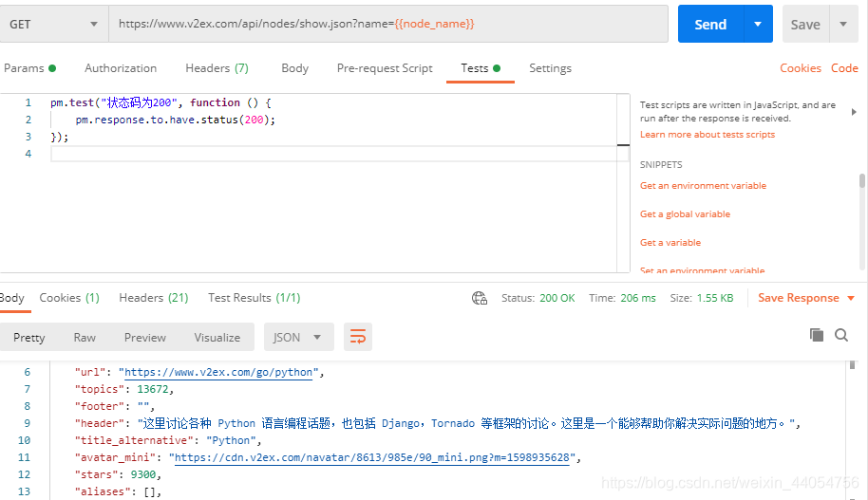Click the Code link
This screenshot has width=868, height=500.
844,68
